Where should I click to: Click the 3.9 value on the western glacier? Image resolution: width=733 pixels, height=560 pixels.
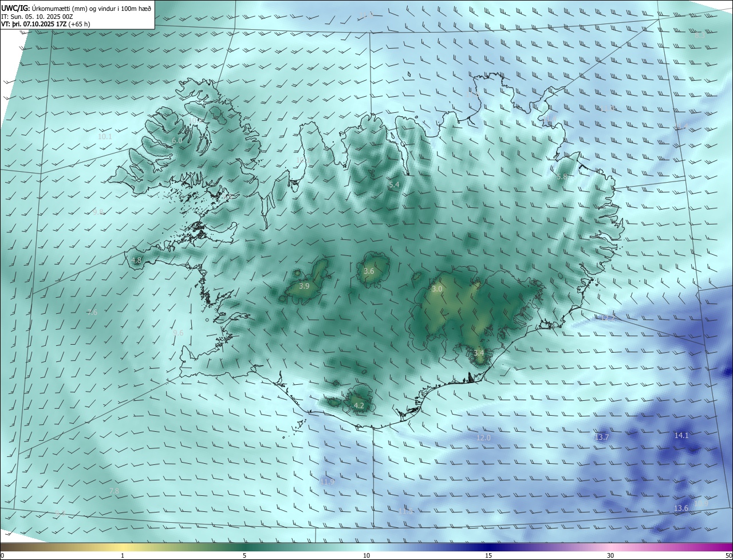[305, 286]
